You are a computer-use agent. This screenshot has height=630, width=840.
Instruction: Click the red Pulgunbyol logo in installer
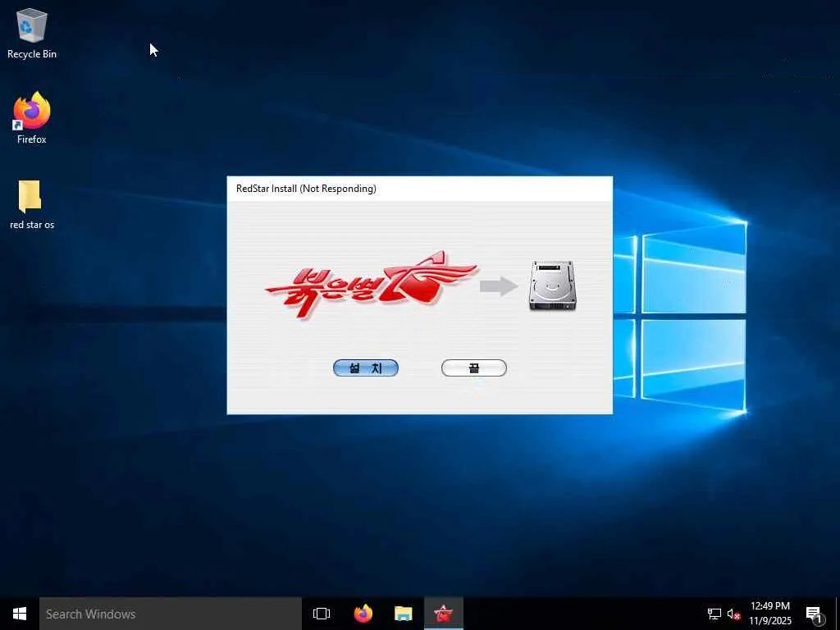[371, 285]
